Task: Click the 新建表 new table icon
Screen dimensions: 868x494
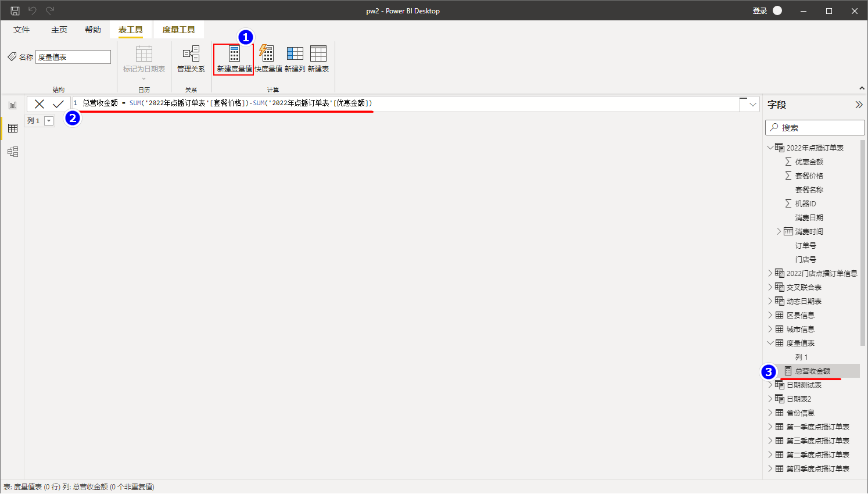Action: coord(318,53)
